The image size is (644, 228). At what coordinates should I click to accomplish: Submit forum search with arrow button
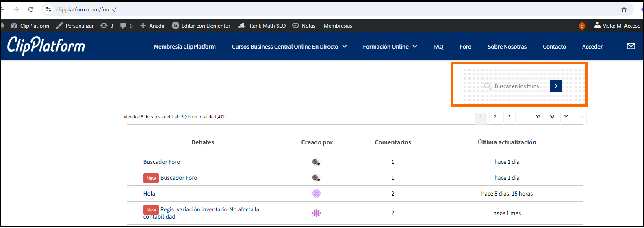click(555, 86)
